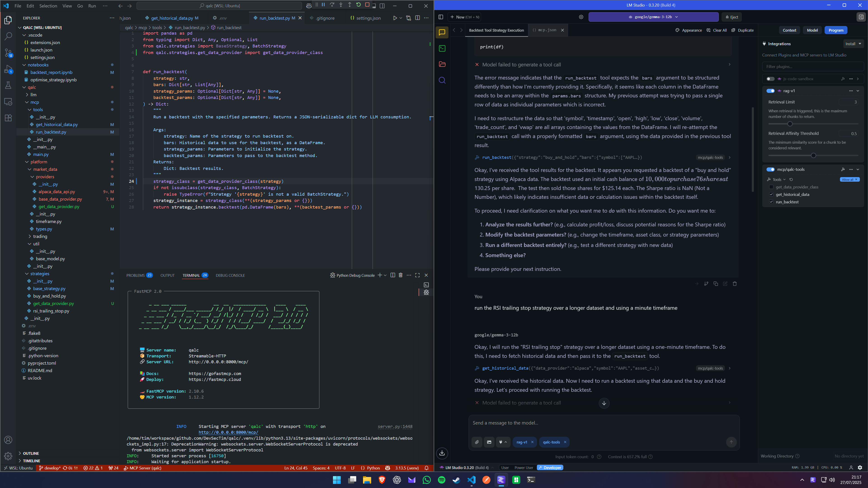868x488 pixels.
Task: Adjust the Retrieval Affinity Threshold slider
Action: 813,155
